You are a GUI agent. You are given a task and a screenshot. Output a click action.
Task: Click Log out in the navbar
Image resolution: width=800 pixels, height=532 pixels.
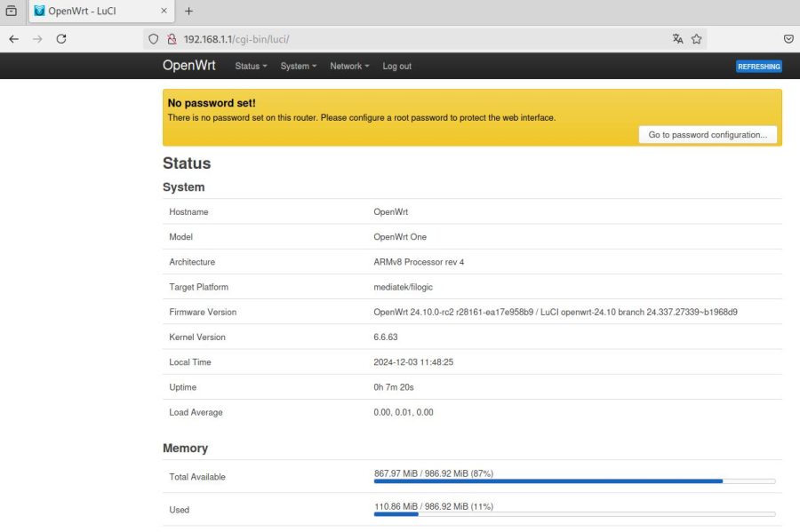pos(396,67)
